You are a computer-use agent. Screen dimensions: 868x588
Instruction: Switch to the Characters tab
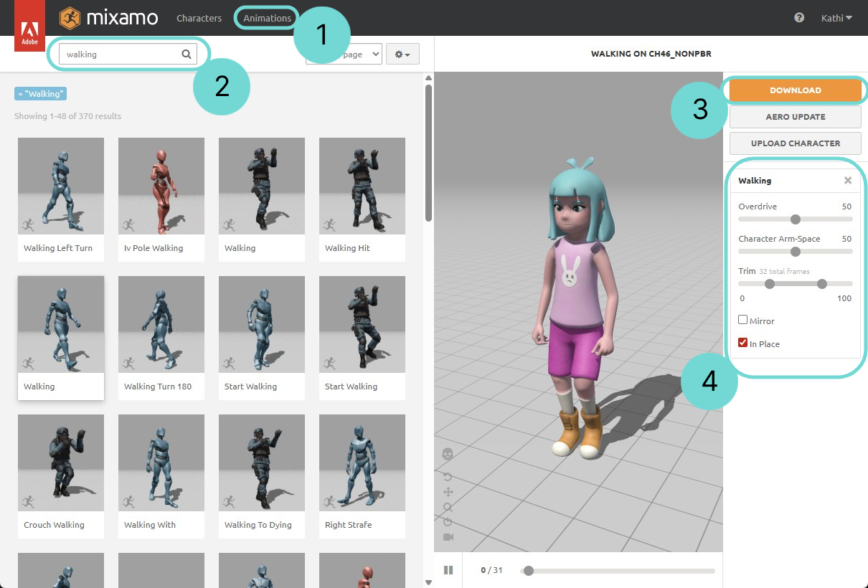pos(199,18)
